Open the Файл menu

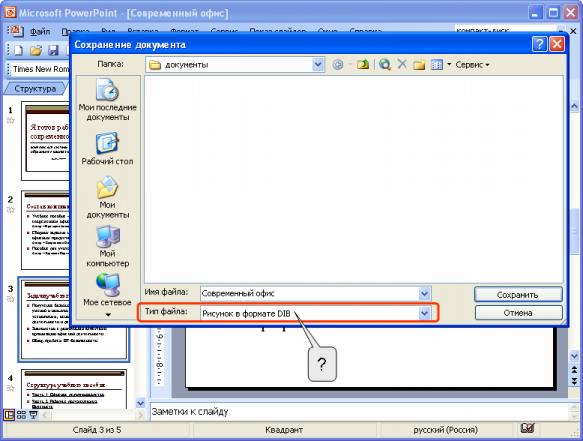click(40, 32)
